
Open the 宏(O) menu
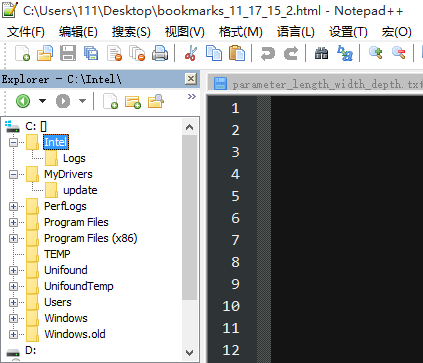[x=396, y=32]
